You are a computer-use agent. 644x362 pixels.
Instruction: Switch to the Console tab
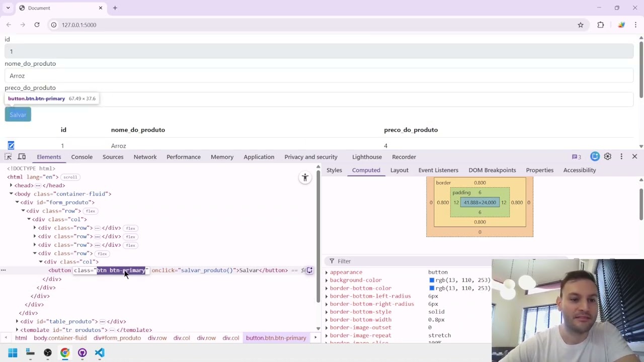(82, 157)
